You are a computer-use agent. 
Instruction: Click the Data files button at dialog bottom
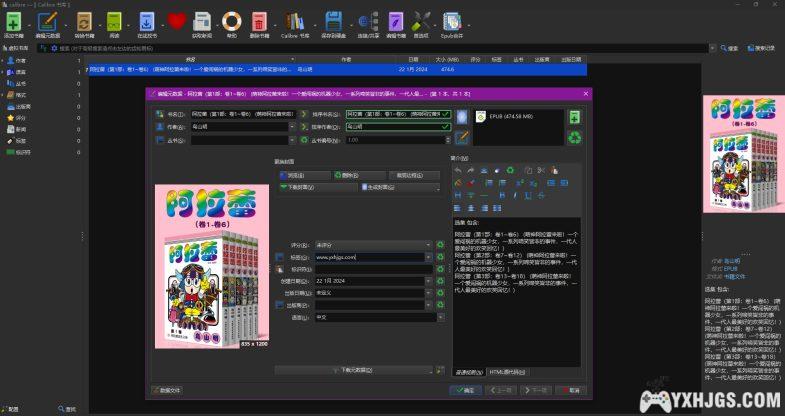click(167, 390)
